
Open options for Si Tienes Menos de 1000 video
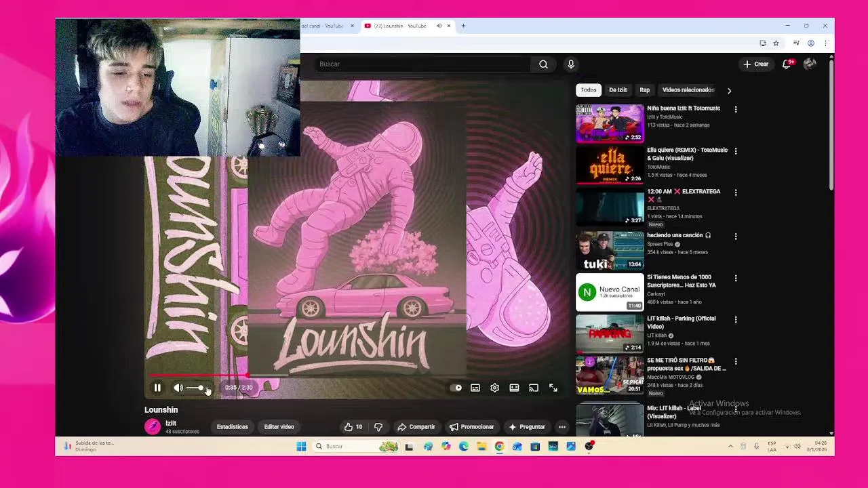tap(736, 278)
